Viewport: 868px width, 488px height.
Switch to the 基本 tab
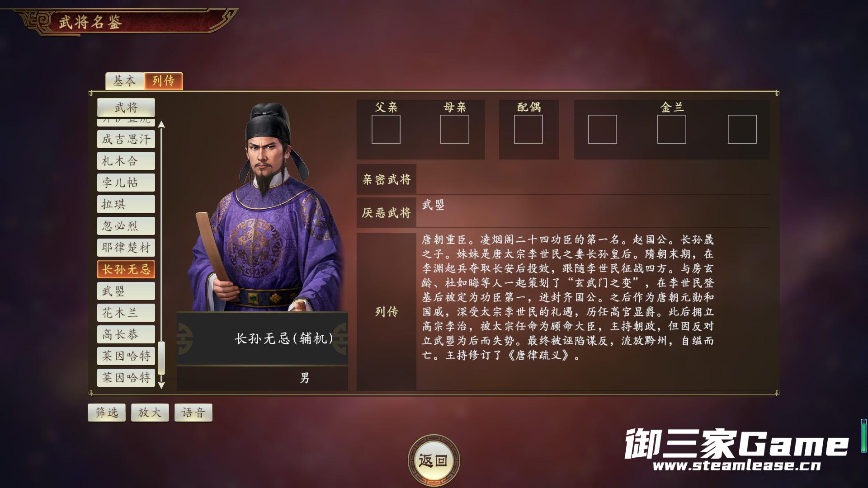[124, 81]
